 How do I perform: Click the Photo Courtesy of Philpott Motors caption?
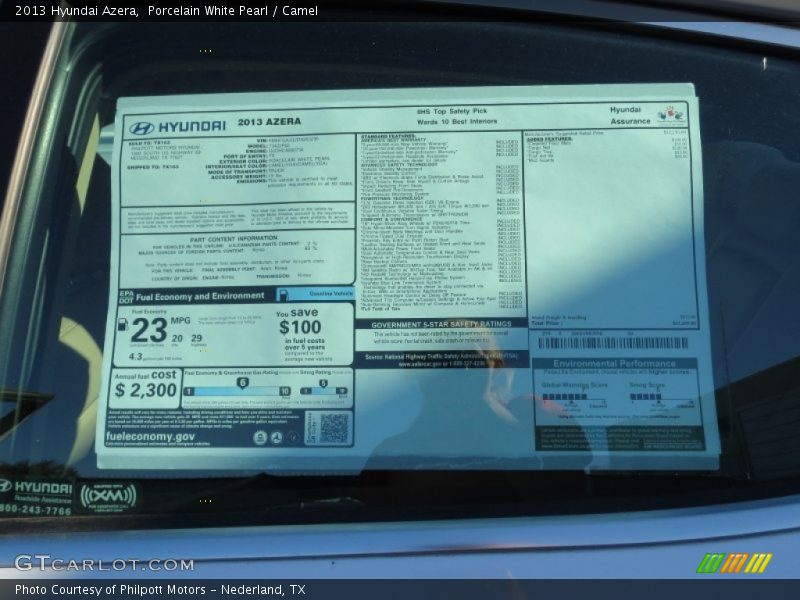click(160, 590)
